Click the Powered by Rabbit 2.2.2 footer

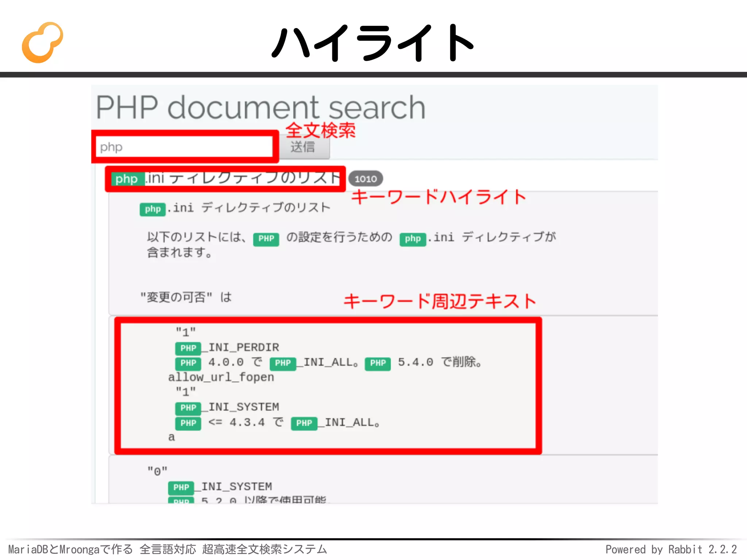coord(671,549)
